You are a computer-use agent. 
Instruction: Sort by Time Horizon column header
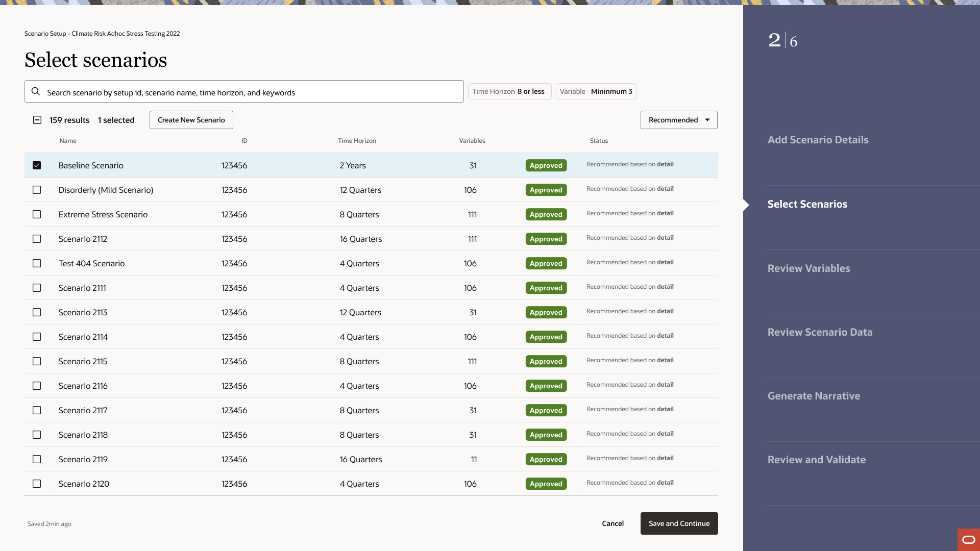[x=357, y=141]
